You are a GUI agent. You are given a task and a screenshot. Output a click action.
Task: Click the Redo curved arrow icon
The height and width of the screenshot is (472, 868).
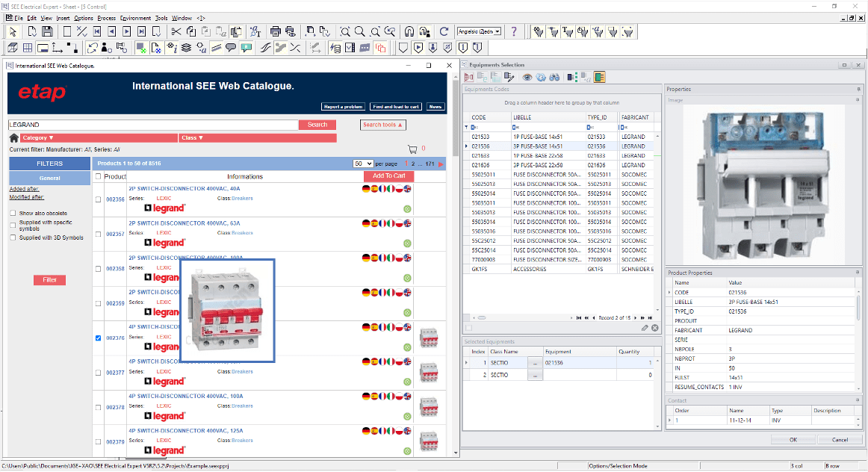click(x=442, y=31)
